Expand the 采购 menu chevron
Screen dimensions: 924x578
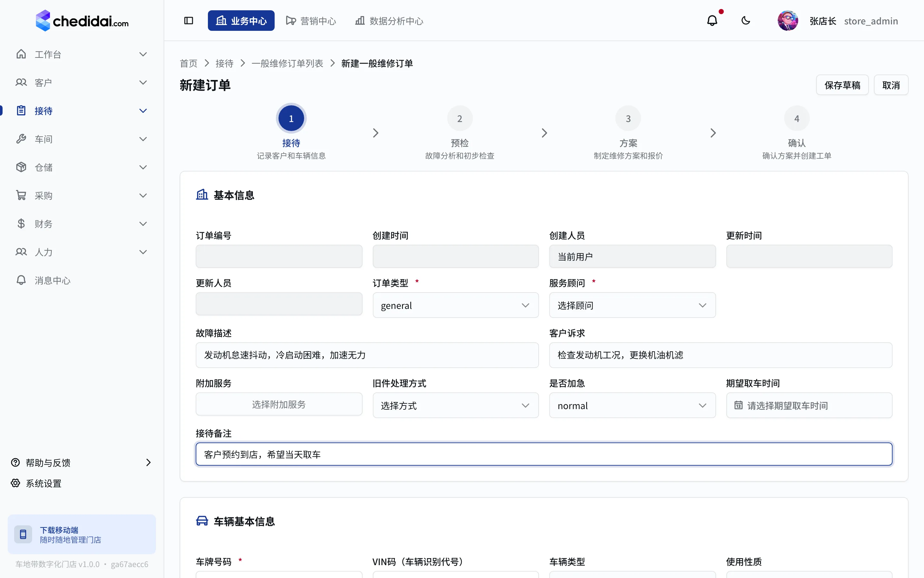(x=143, y=195)
